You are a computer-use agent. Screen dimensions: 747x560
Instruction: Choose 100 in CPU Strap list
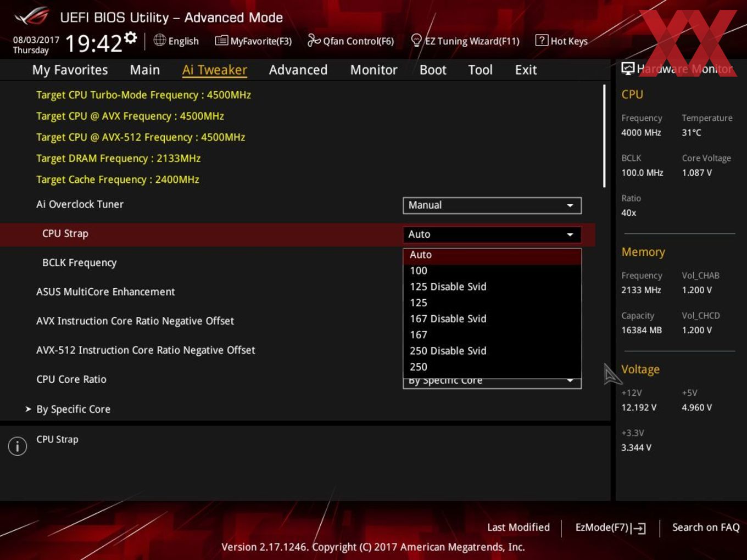(492, 271)
